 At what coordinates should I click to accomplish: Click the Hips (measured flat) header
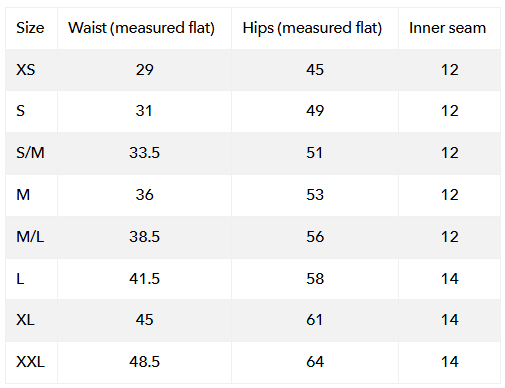[312, 28]
